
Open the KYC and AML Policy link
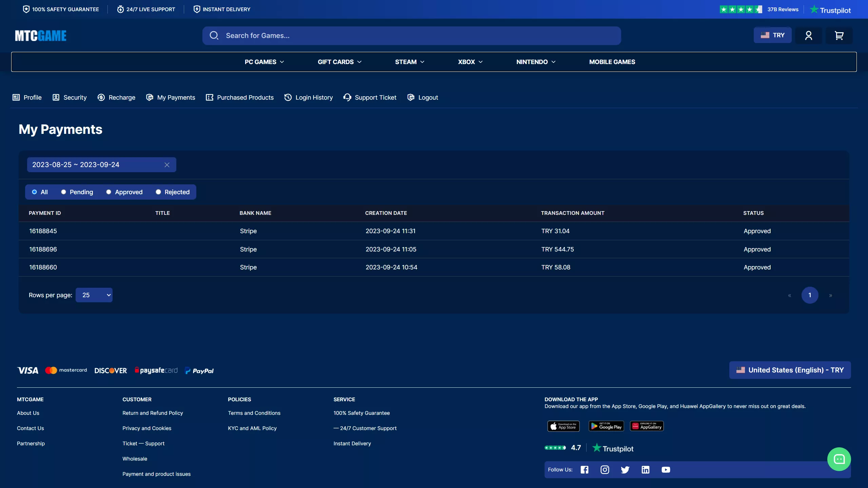(x=252, y=428)
